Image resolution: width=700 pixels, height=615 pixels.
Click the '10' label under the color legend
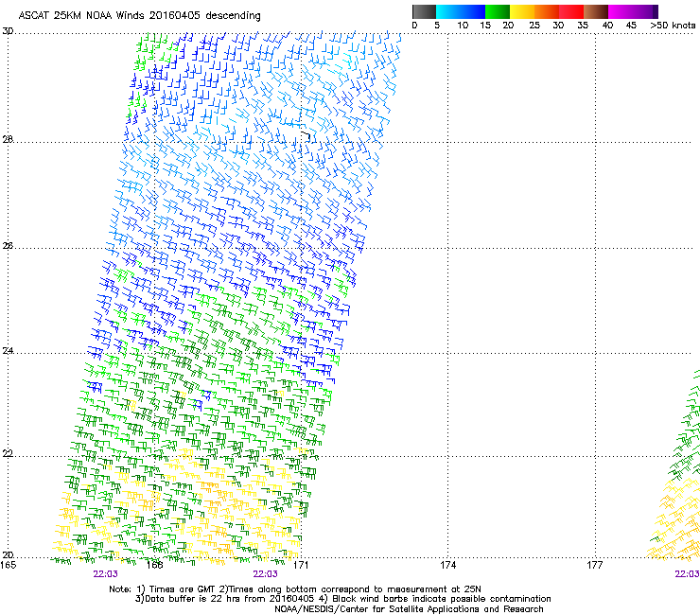pos(463,26)
